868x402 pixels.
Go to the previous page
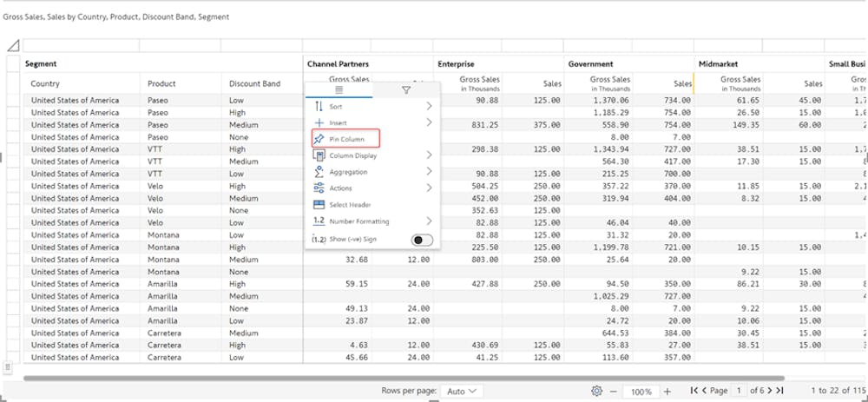704,391
